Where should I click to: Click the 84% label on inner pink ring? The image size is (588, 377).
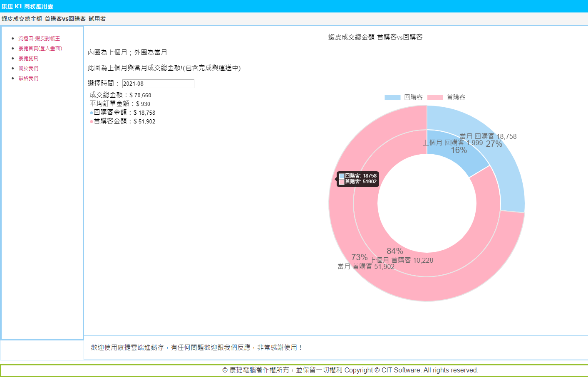coord(394,251)
